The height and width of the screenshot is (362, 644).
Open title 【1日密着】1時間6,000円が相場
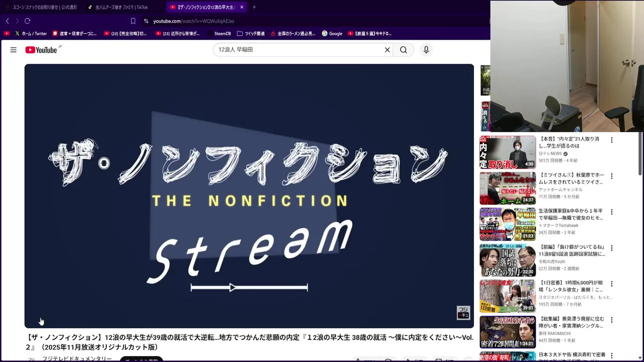pyautogui.click(x=571, y=286)
